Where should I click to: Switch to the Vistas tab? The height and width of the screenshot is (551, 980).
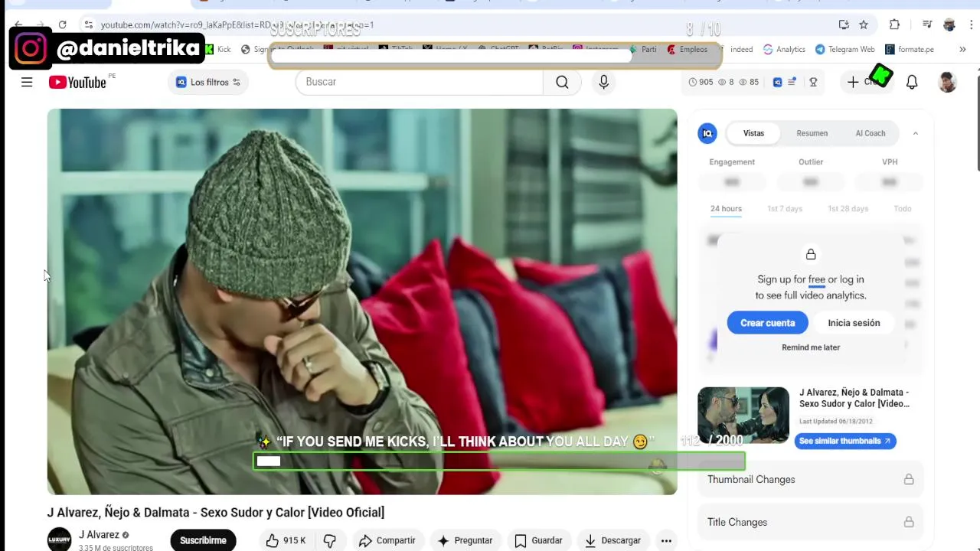(753, 133)
